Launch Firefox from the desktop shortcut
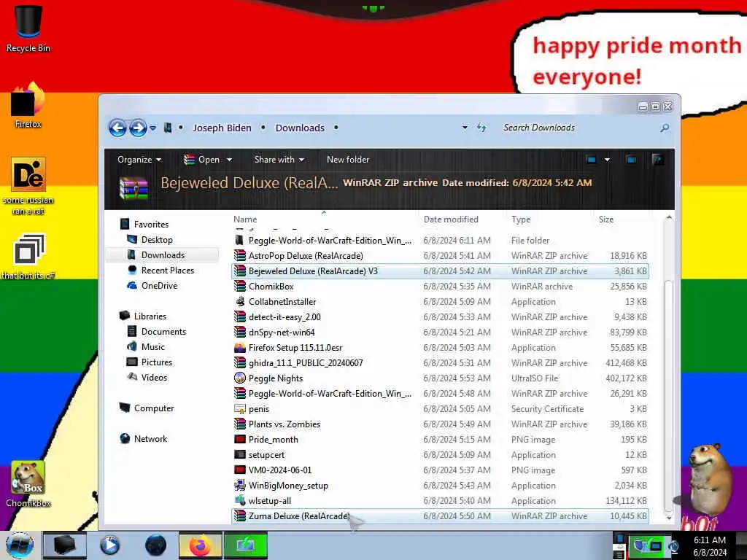 (28, 105)
